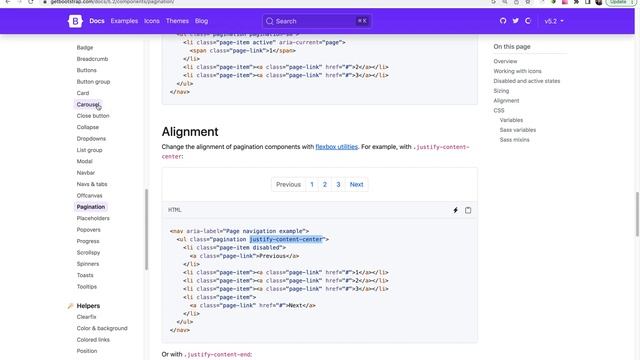640x360 pixels.
Task: Select List group in the sidebar
Action: (89, 150)
